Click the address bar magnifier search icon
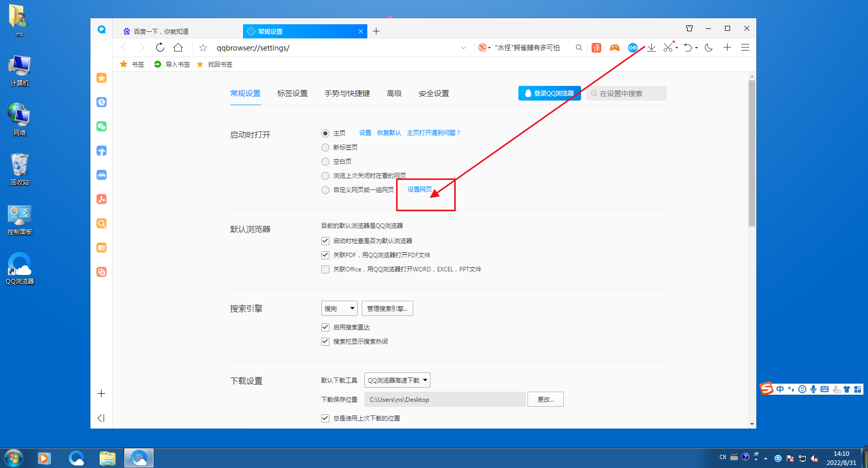Image resolution: width=868 pixels, height=468 pixels. tap(579, 48)
